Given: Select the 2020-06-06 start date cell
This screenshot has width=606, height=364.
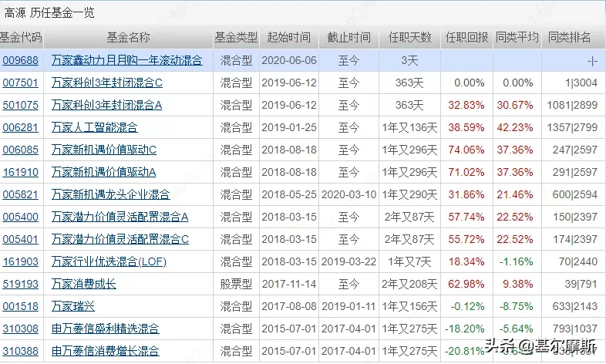Looking at the screenshot, I should tap(289, 60).
